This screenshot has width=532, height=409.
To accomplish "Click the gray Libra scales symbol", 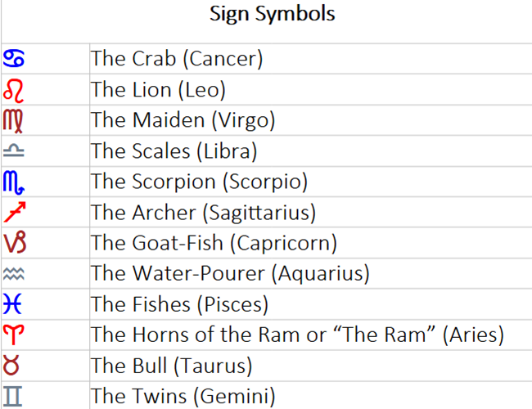I will (14, 151).
